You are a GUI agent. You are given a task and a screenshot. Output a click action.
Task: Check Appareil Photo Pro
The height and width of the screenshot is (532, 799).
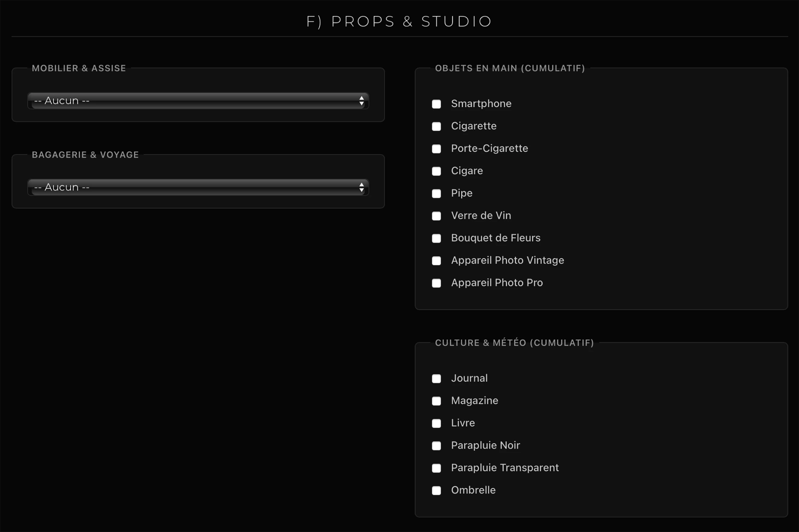click(436, 283)
